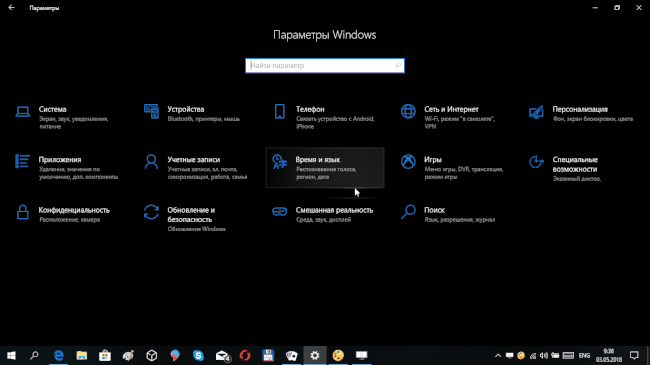
Task: Open Игры Xbox logo icon
Action: pyautogui.click(x=408, y=162)
